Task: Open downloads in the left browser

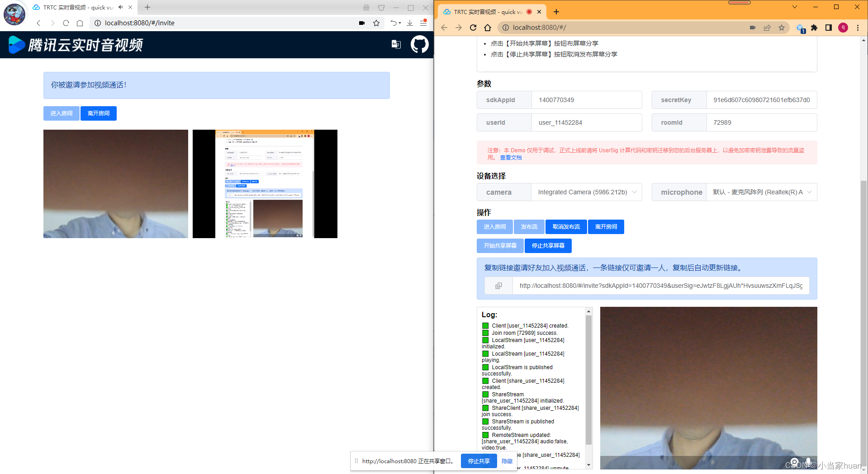Action: coord(410,23)
